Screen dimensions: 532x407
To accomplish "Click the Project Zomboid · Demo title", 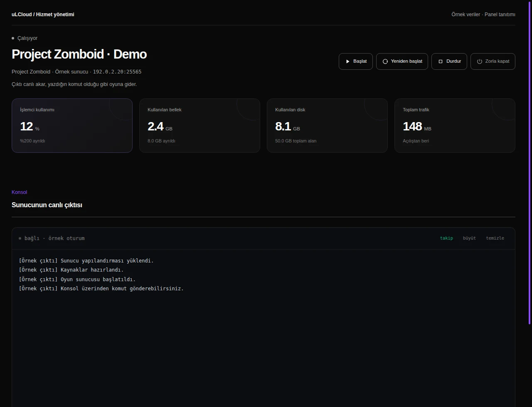I will click(79, 54).
